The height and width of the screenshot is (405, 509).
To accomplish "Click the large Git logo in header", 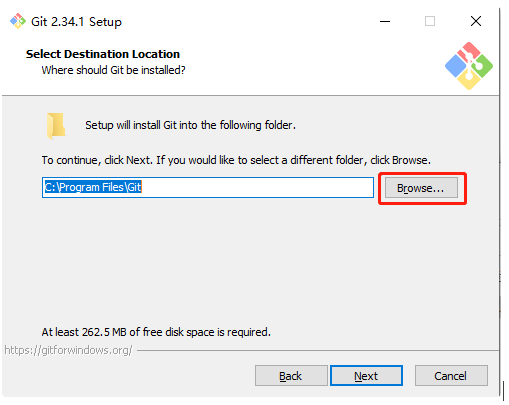I will point(469,66).
